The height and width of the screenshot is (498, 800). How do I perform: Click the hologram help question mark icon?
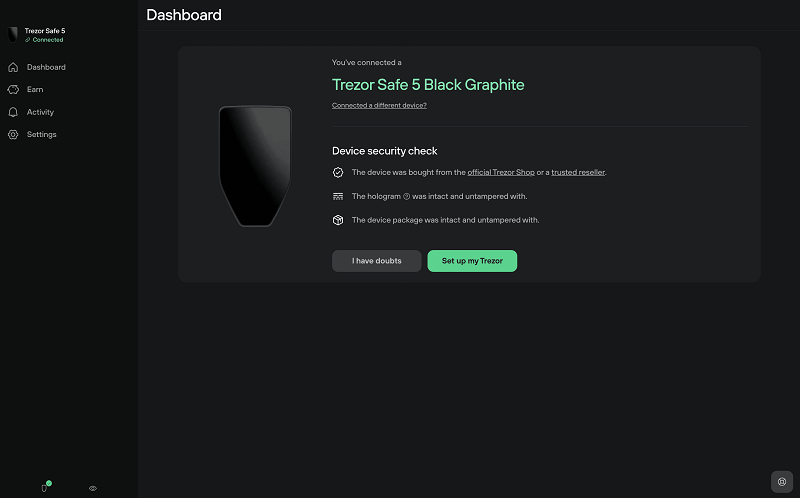click(407, 196)
